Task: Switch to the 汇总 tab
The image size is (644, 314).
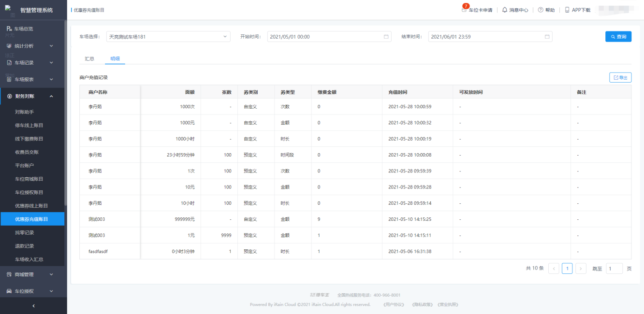Action: click(x=89, y=58)
